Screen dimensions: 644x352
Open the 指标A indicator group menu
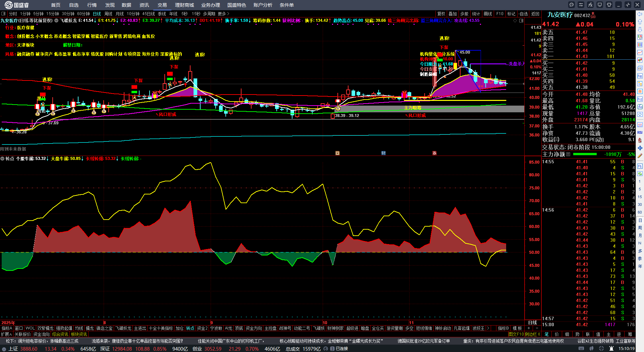[x=7, y=328]
